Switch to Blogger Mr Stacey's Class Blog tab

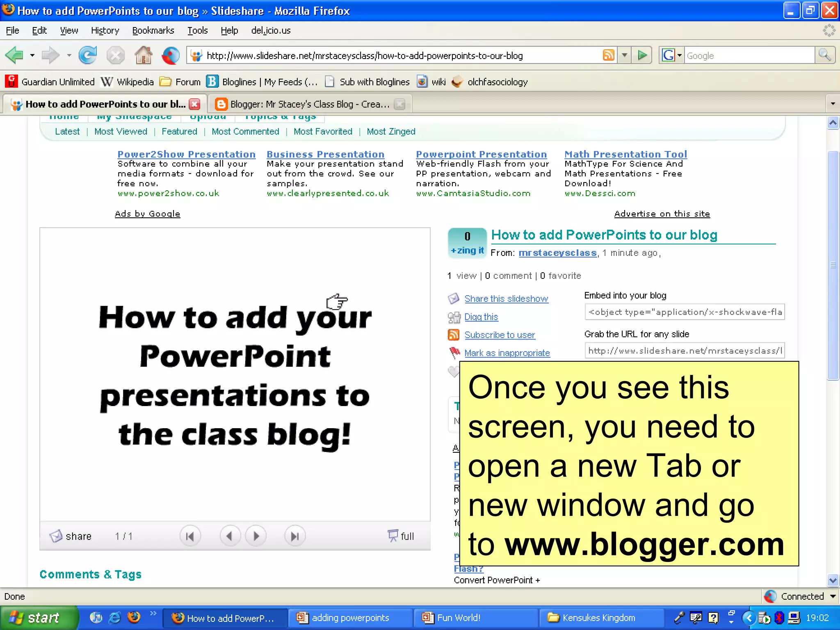click(x=310, y=104)
